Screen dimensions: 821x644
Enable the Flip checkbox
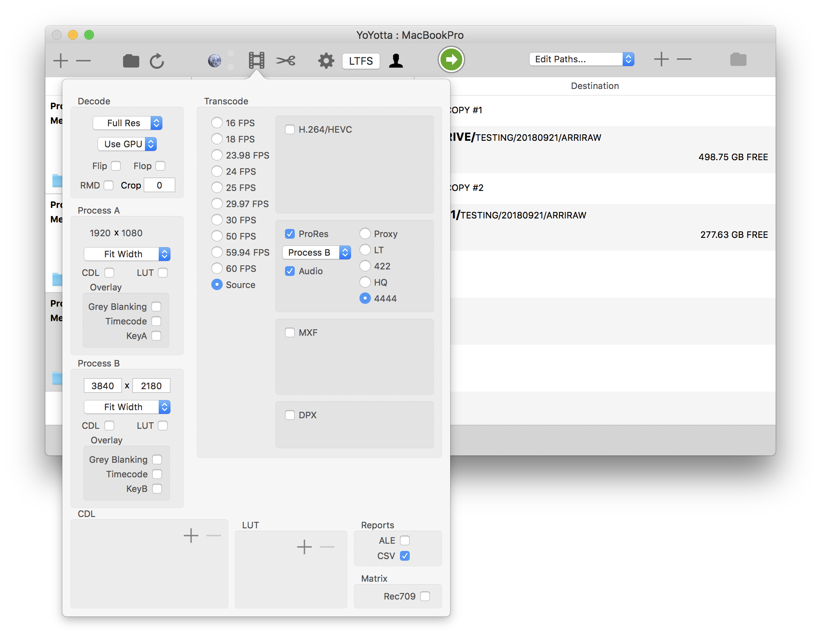click(116, 166)
